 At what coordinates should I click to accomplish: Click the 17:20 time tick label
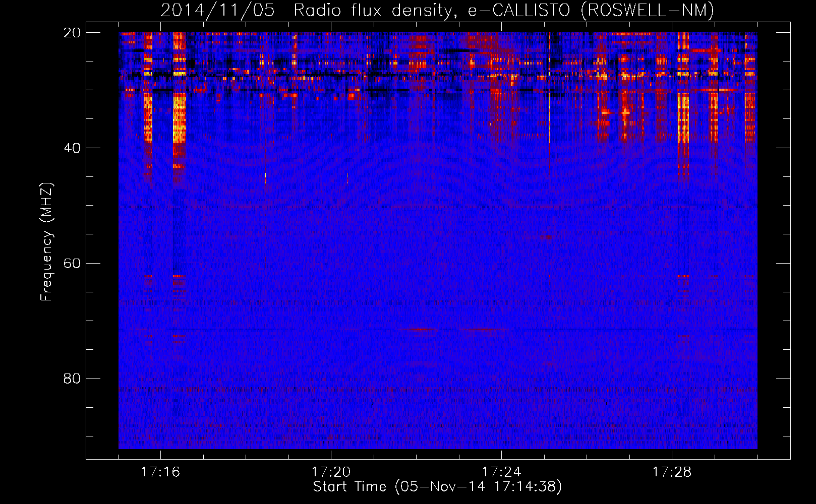point(331,472)
